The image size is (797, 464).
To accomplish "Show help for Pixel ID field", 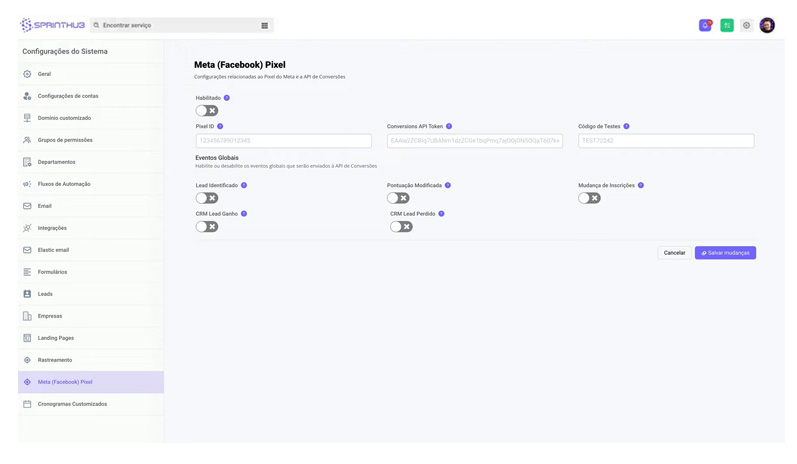I will coord(220,126).
